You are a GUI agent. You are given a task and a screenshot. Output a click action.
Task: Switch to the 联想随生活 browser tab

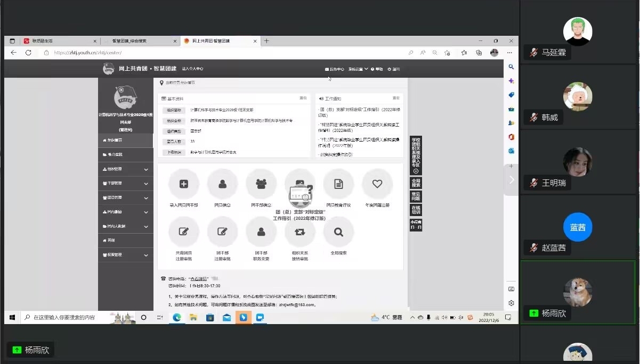tap(60, 41)
